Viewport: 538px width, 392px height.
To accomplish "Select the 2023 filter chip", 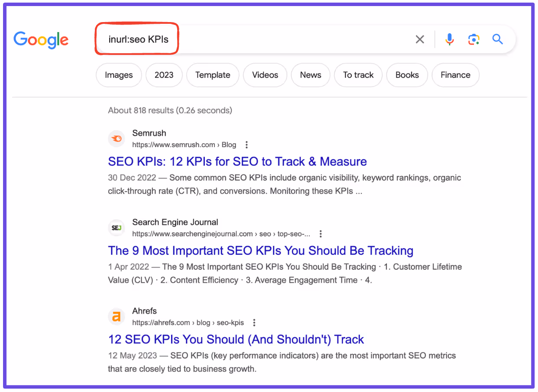I will coord(164,75).
